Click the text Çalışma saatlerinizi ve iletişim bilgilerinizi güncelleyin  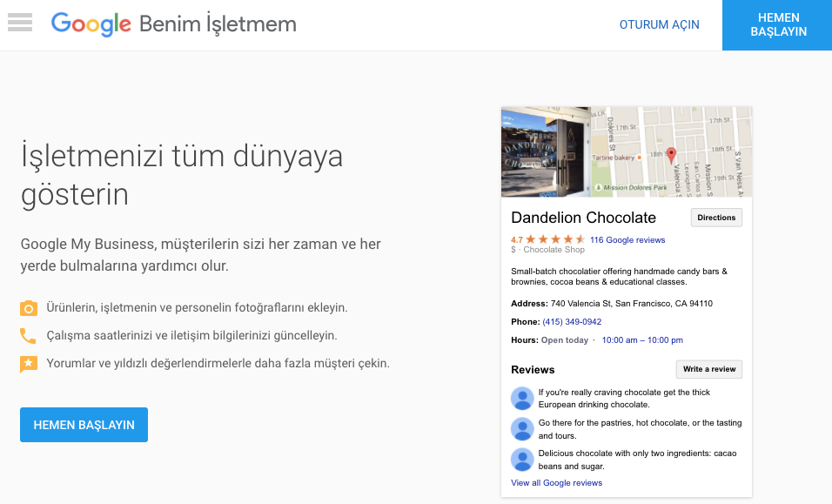192,336
